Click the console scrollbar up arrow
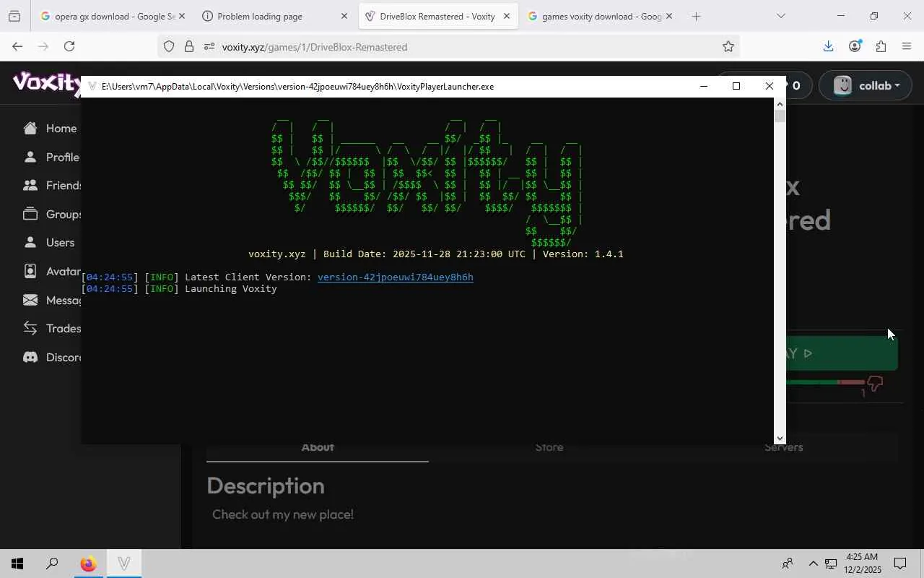The height and width of the screenshot is (578, 924). (x=780, y=104)
